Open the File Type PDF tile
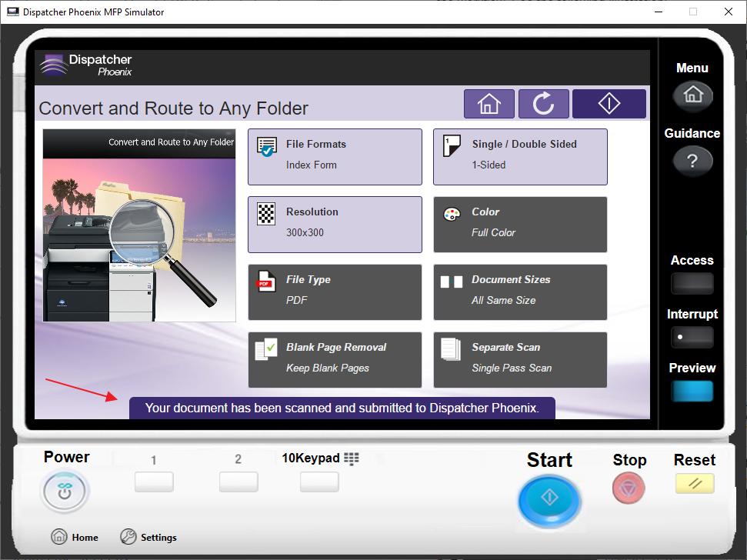This screenshot has height=560, width=747. 335,292
